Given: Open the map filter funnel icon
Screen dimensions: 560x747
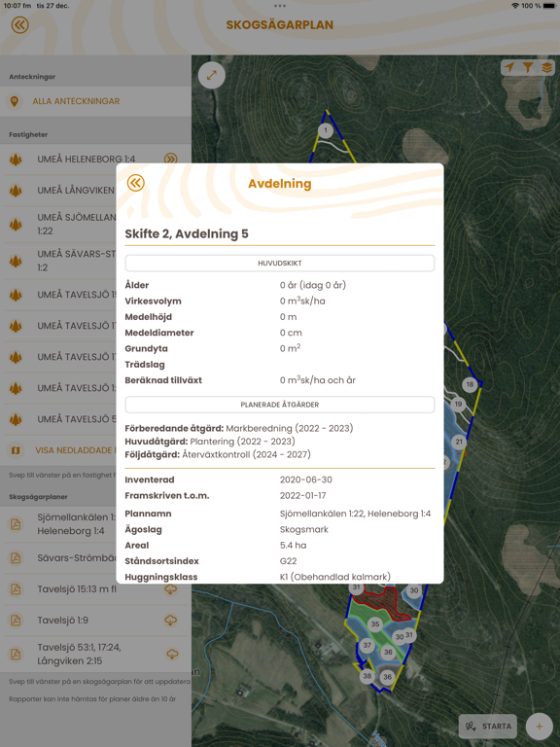Looking at the screenshot, I should coord(528,67).
